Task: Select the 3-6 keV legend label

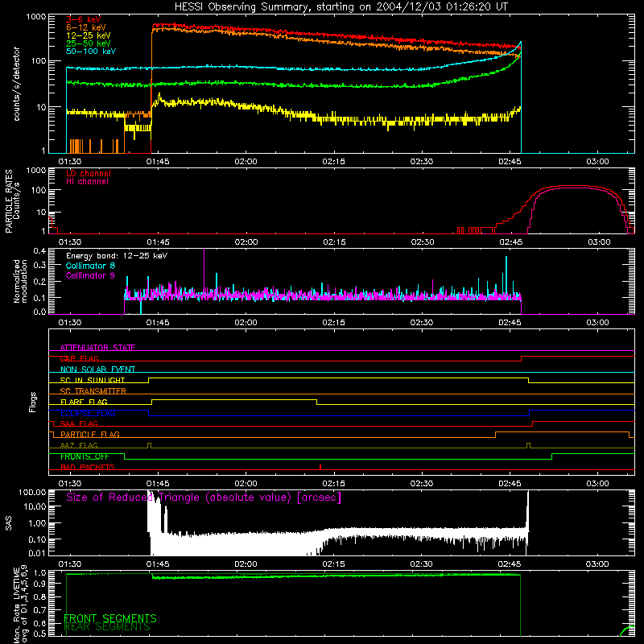Action: point(84,19)
